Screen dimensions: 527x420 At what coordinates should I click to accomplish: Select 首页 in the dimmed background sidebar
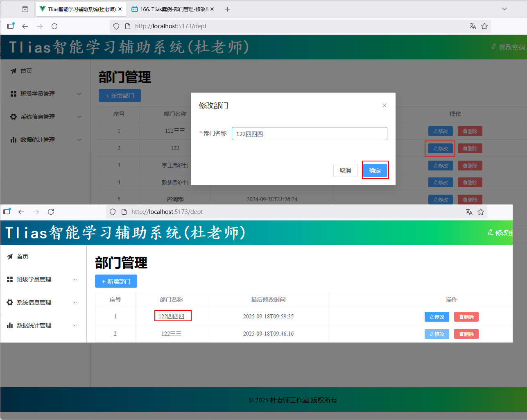coord(26,71)
